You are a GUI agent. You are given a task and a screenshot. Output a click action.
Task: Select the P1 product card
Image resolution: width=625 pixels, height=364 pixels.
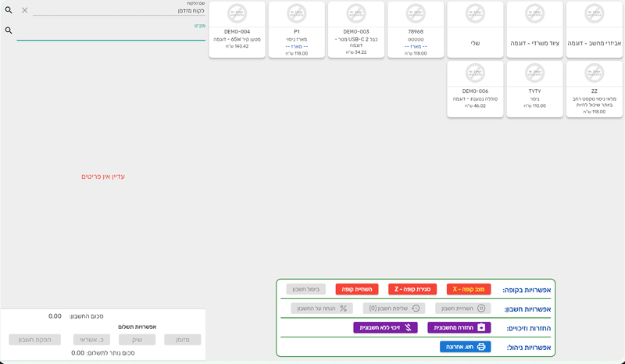tap(297, 30)
